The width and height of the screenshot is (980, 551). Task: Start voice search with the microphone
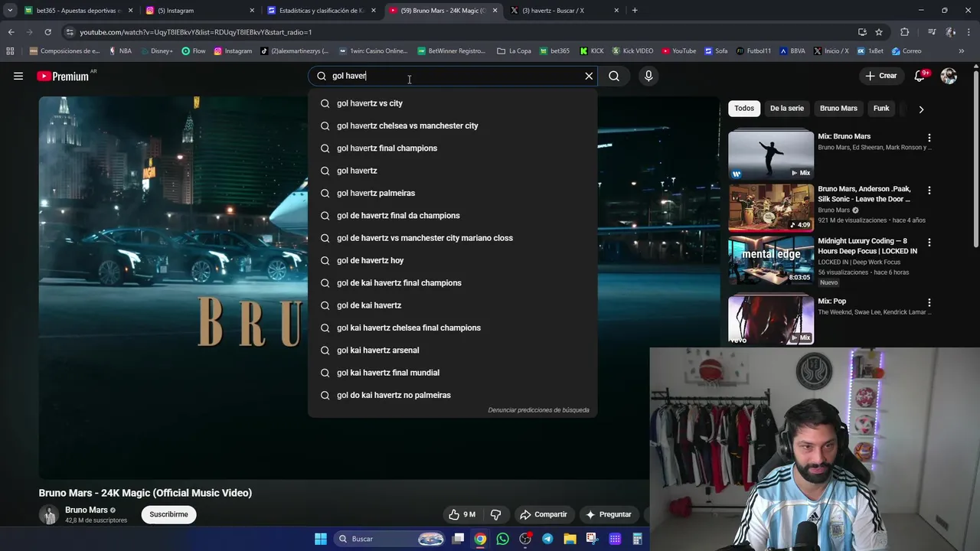tap(648, 76)
